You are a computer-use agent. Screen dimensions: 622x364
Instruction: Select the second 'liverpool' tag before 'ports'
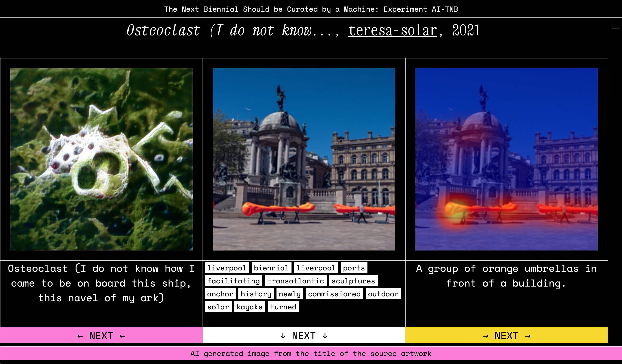(x=316, y=268)
